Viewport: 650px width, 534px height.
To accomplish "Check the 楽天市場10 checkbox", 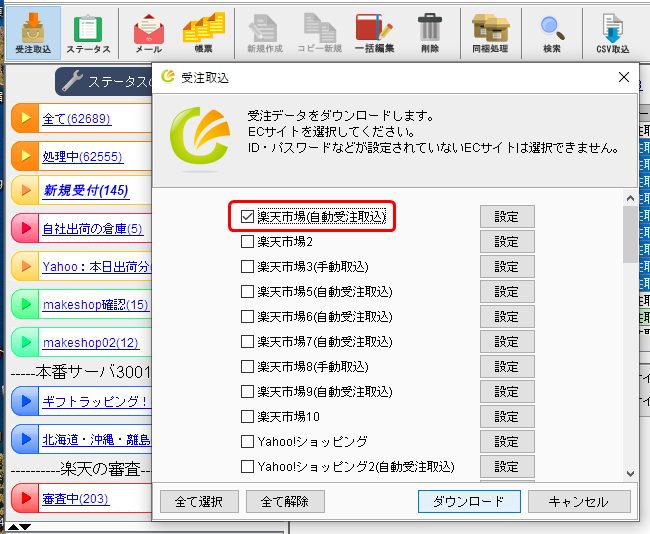I will pyautogui.click(x=247, y=416).
